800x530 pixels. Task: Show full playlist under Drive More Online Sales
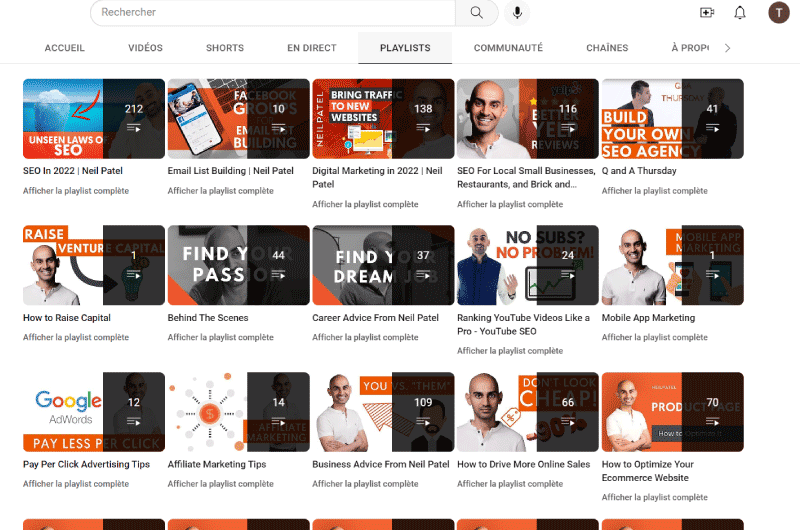tap(510, 484)
